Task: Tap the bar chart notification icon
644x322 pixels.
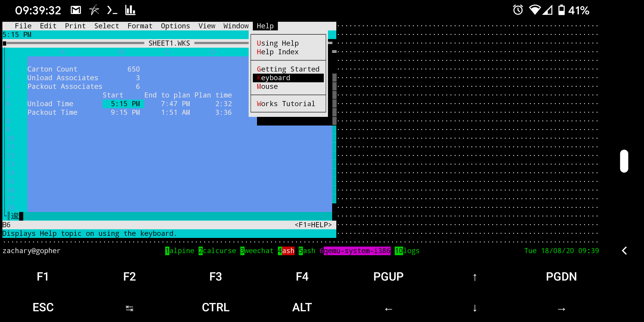Action: click(130, 10)
